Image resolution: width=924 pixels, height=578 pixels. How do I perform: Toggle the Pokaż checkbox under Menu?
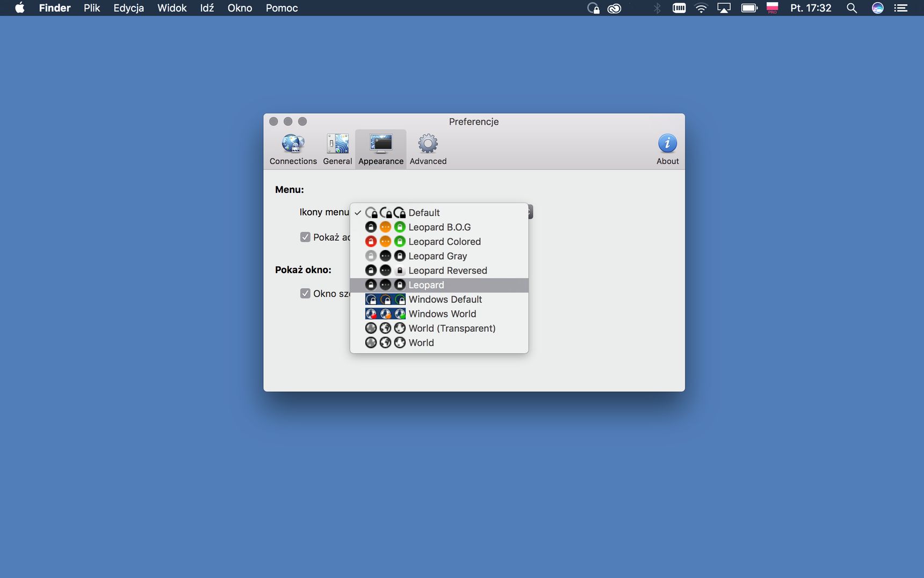pyautogui.click(x=305, y=237)
